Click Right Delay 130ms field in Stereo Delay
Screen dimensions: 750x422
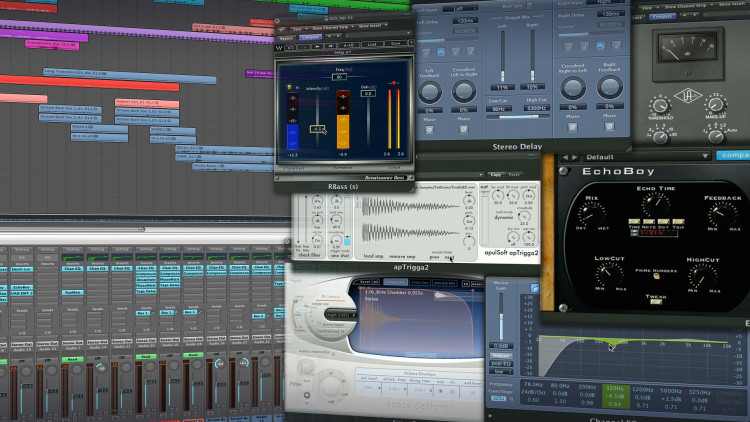pos(611,14)
